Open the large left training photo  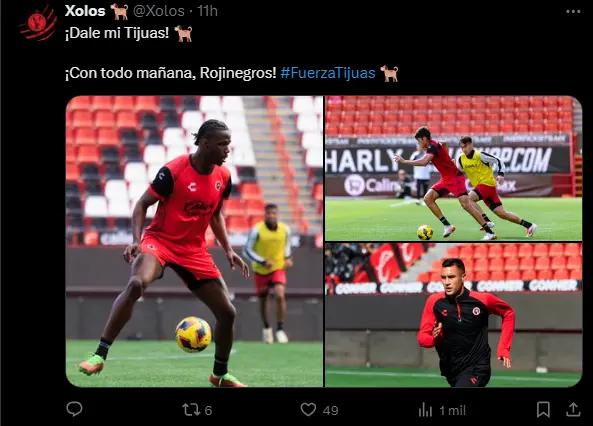point(194,241)
